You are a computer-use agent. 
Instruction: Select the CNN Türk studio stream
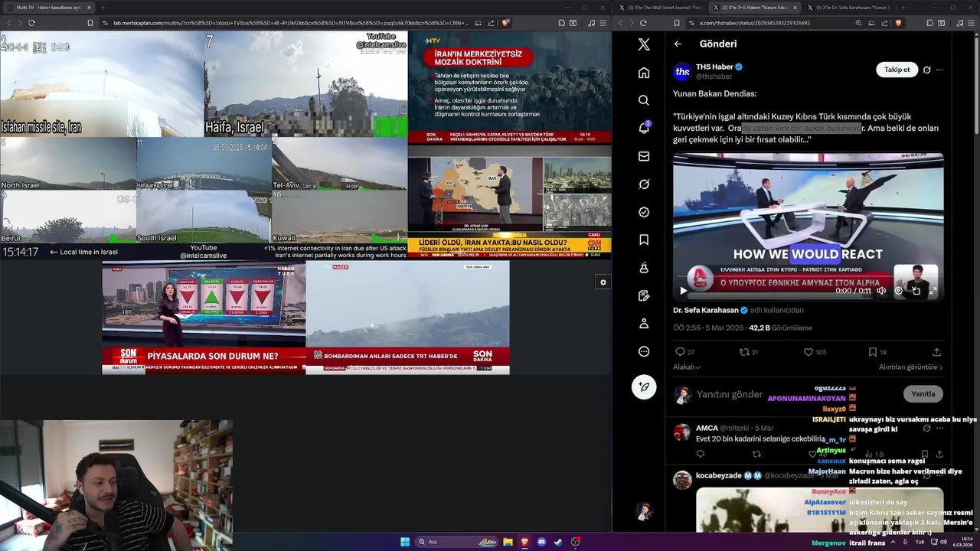[x=509, y=202]
